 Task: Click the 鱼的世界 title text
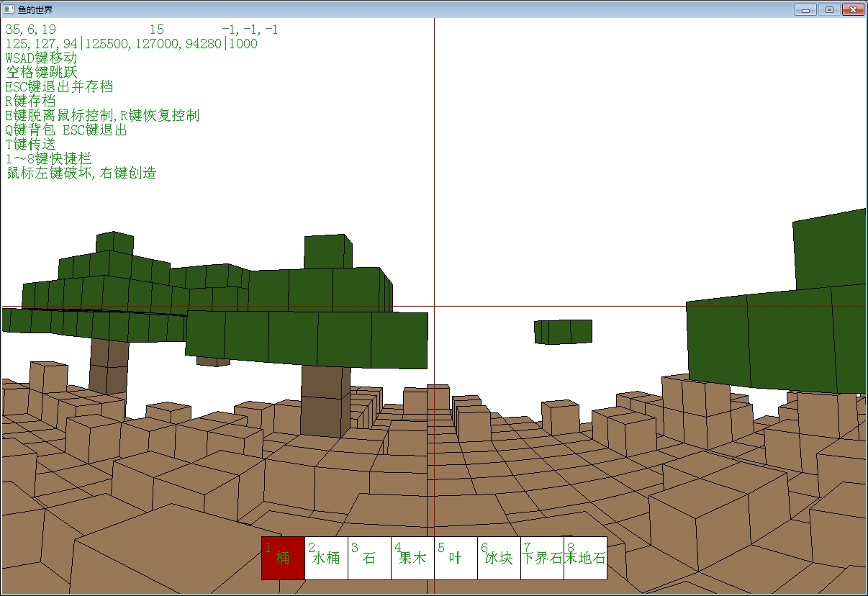[x=35, y=10]
